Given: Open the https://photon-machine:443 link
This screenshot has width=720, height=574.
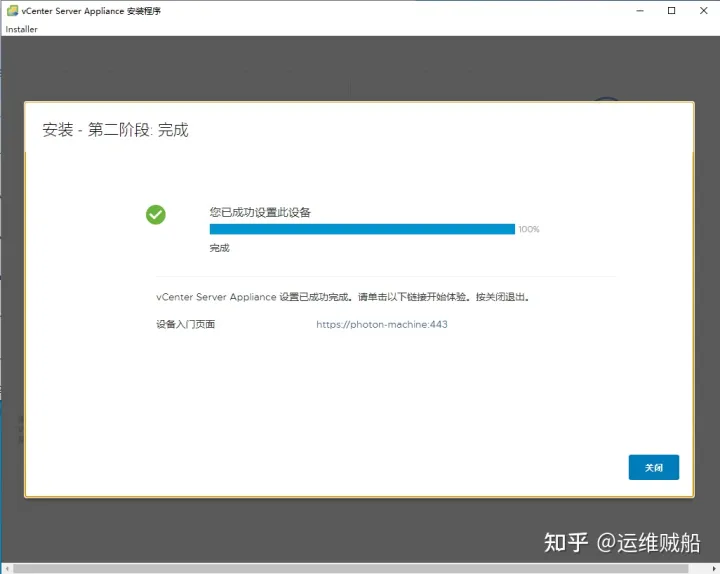Looking at the screenshot, I should pos(381,325).
